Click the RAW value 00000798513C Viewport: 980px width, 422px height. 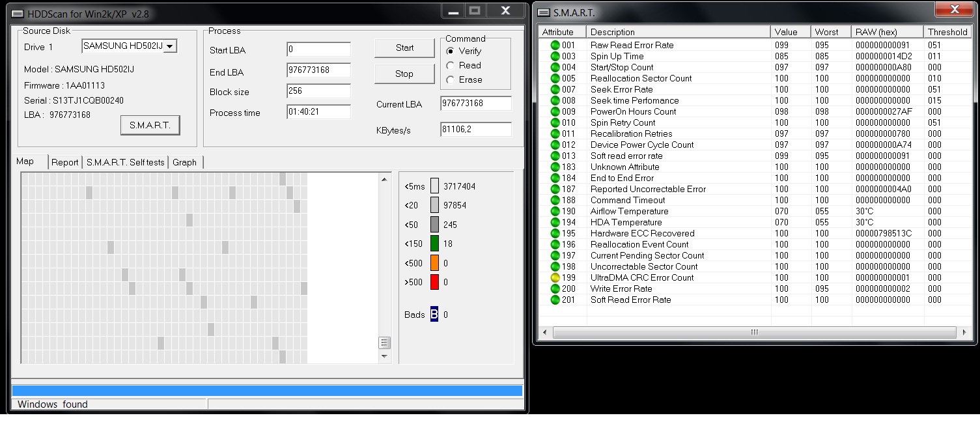click(884, 233)
